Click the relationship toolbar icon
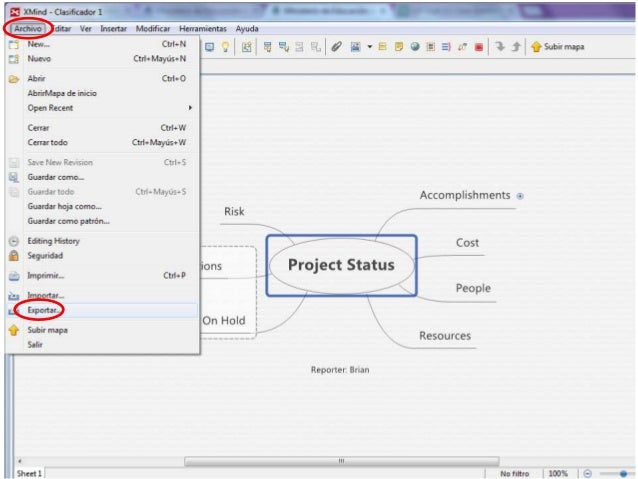Screen dimensions: 638x479 [x=462, y=47]
